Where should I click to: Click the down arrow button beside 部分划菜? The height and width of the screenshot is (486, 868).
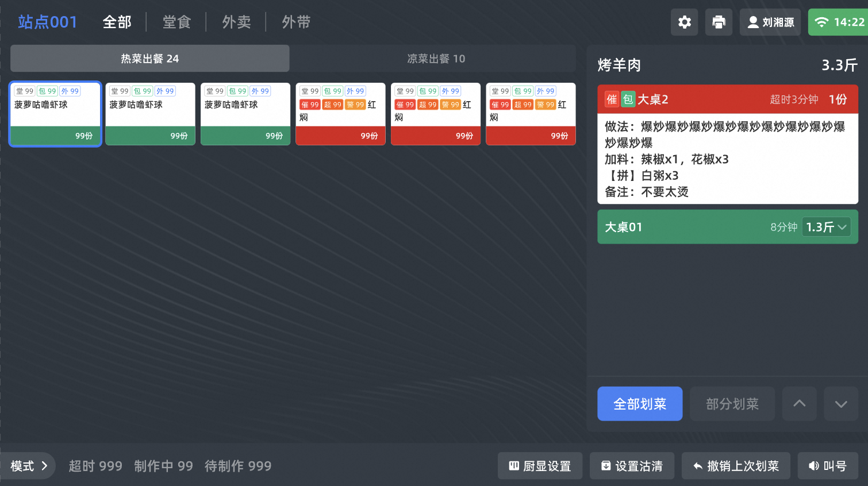tap(841, 404)
